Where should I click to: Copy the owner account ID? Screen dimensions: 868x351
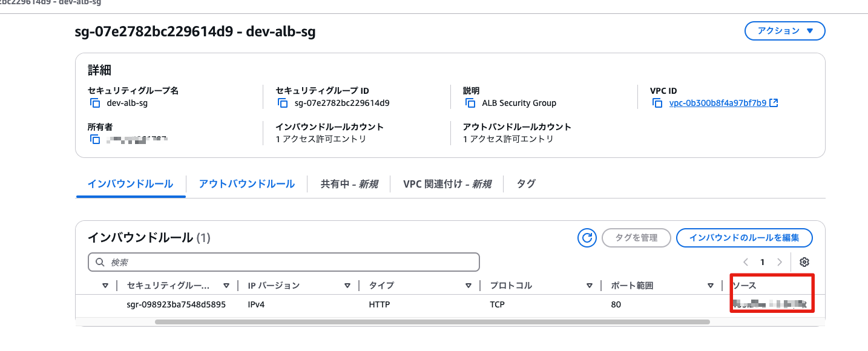coord(95,139)
